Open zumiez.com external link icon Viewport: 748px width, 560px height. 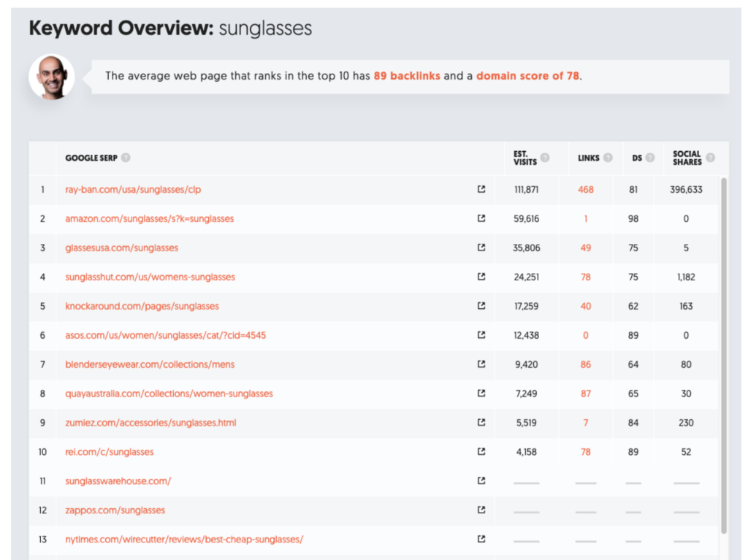click(x=481, y=423)
